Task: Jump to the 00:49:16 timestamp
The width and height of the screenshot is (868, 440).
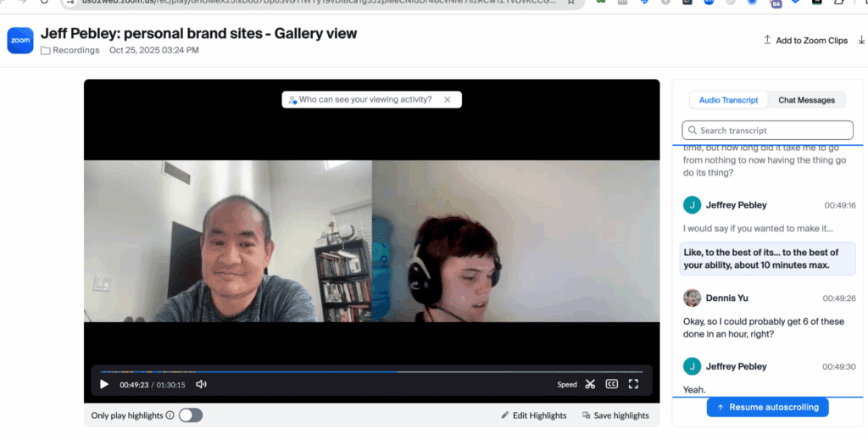Action: click(x=840, y=205)
